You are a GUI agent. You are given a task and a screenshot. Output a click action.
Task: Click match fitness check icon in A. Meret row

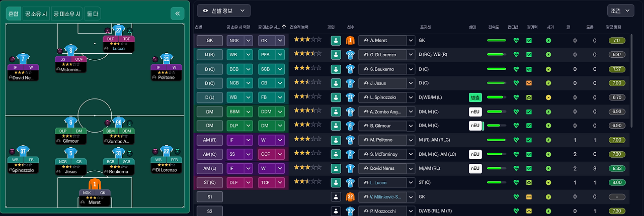529,41
